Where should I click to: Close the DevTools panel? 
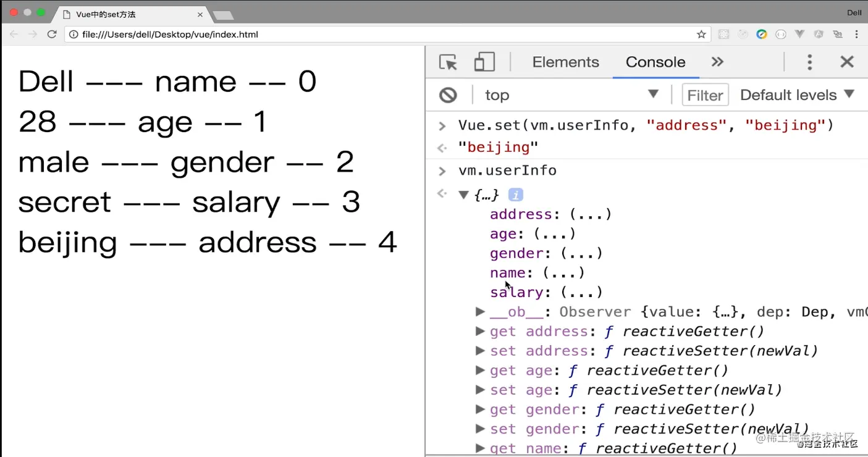pos(847,62)
